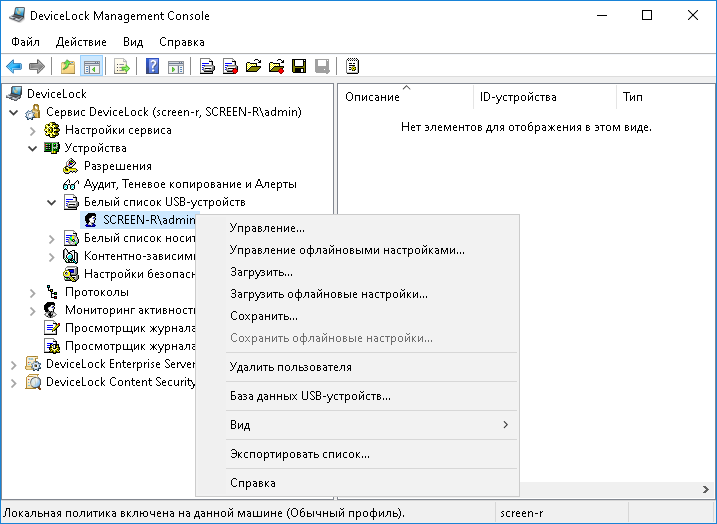This screenshot has width=717, height=524.
Task: Click the grayed floppy Save offline icon
Action: pyautogui.click(x=322, y=66)
